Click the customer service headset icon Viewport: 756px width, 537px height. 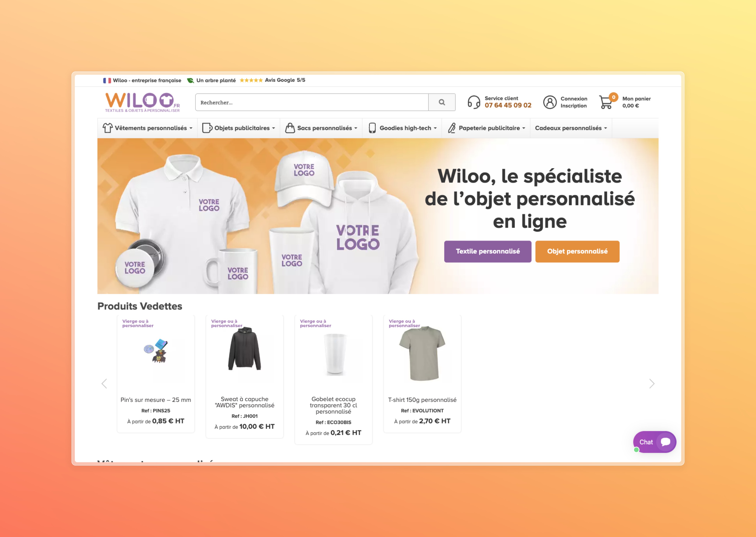(474, 102)
